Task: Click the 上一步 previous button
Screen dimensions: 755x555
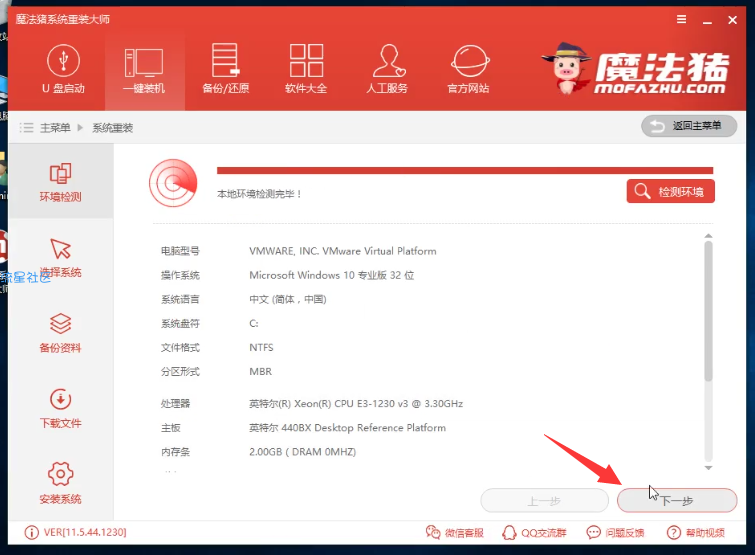Action: click(x=545, y=501)
